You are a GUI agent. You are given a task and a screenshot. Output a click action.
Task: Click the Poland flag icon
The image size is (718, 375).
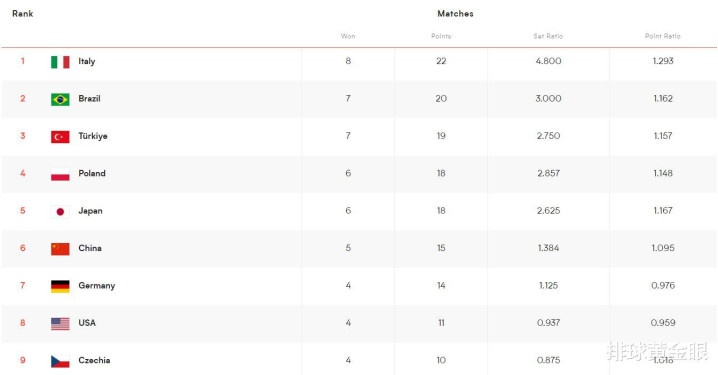pos(60,174)
